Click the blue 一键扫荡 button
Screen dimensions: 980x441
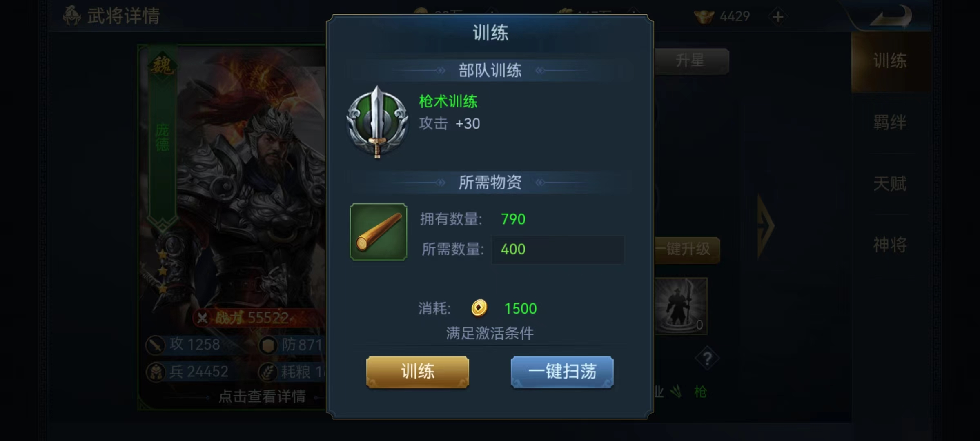pyautogui.click(x=562, y=372)
